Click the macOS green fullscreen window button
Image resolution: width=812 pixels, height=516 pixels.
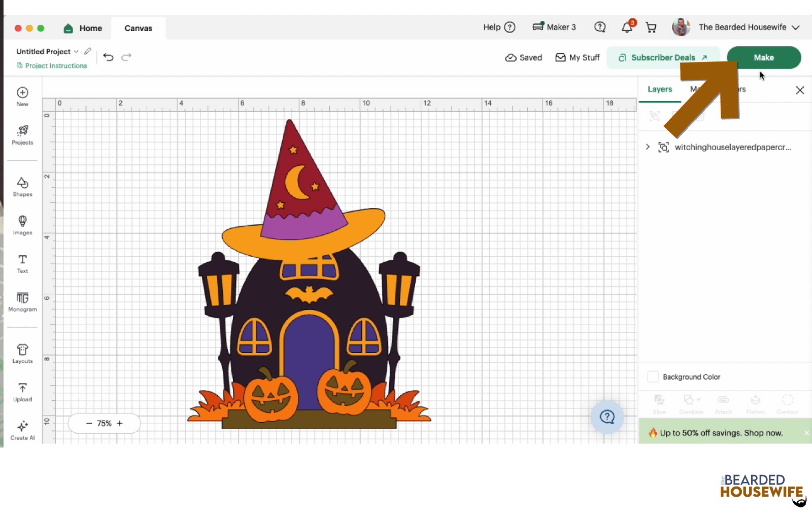coord(41,28)
